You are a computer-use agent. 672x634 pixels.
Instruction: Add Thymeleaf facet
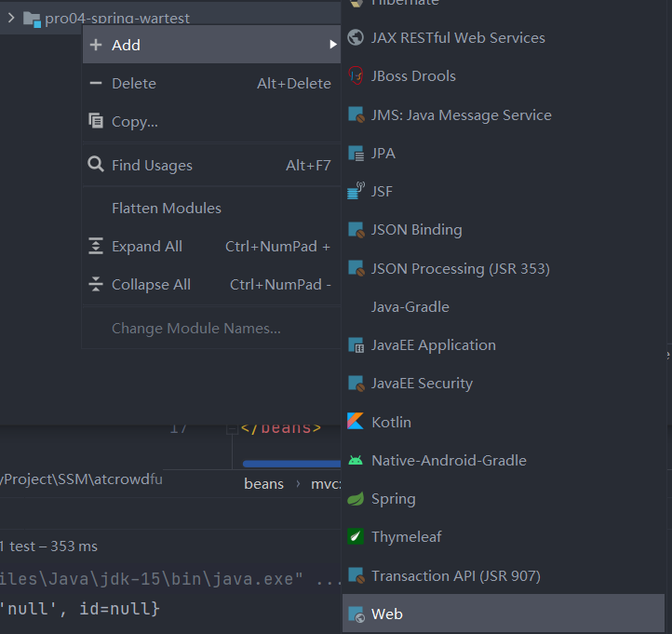[504, 536]
